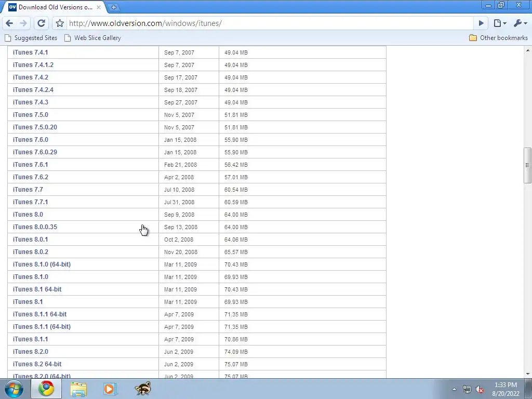Image resolution: width=532 pixels, height=399 pixels.
Task: Click the scrollbar up arrow
Action: tap(528, 50)
